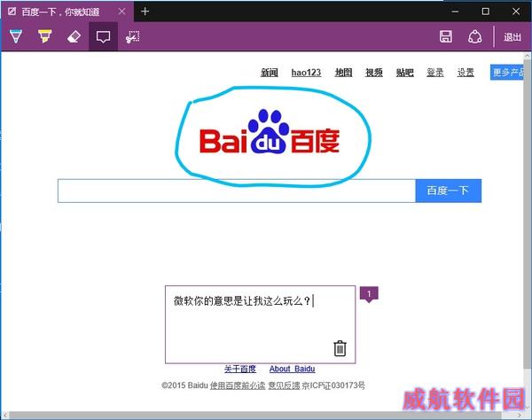Share the web note with the share icon
Image resolution: width=532 pixels, height=420 pixels.
(x=475, y=36)
